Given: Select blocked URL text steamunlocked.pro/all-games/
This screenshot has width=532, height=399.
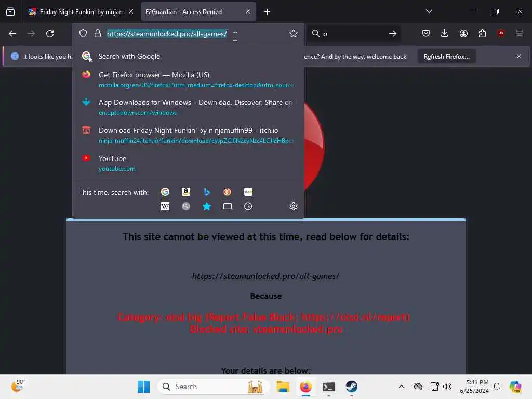Looking at the screenshot, I should click(265, 276).
